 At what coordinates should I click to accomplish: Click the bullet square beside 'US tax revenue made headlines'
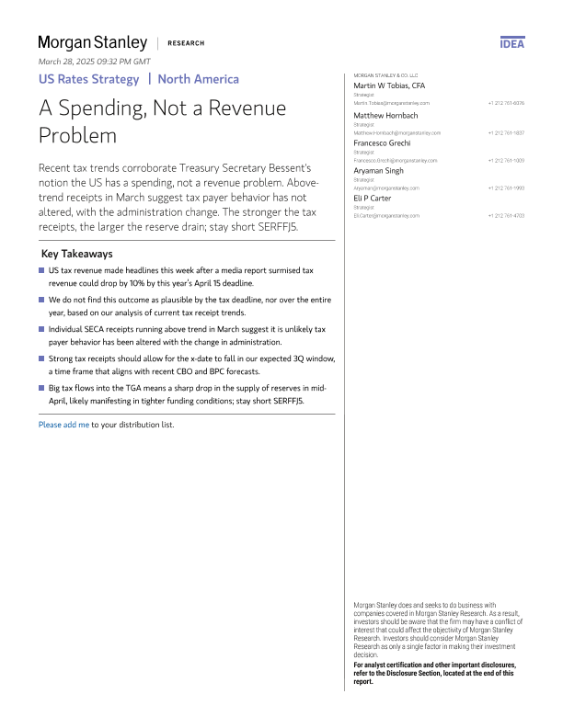click(41, 270)
